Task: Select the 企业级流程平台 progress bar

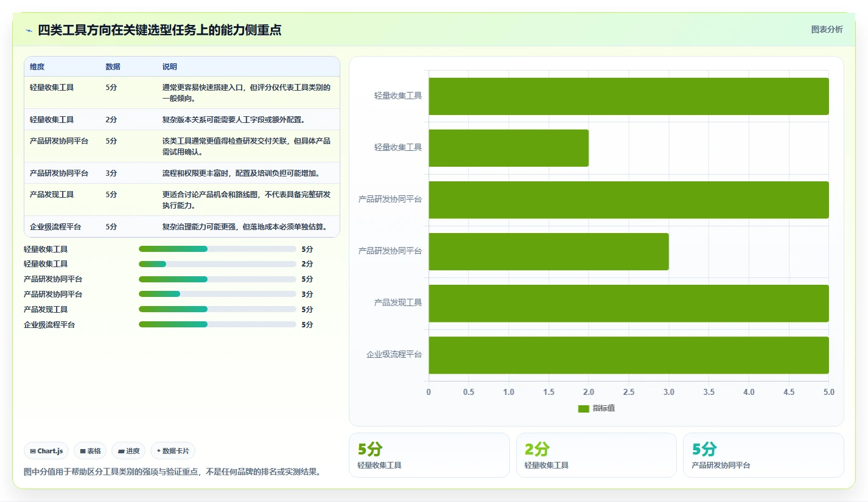Action: (x=217, y=325)
